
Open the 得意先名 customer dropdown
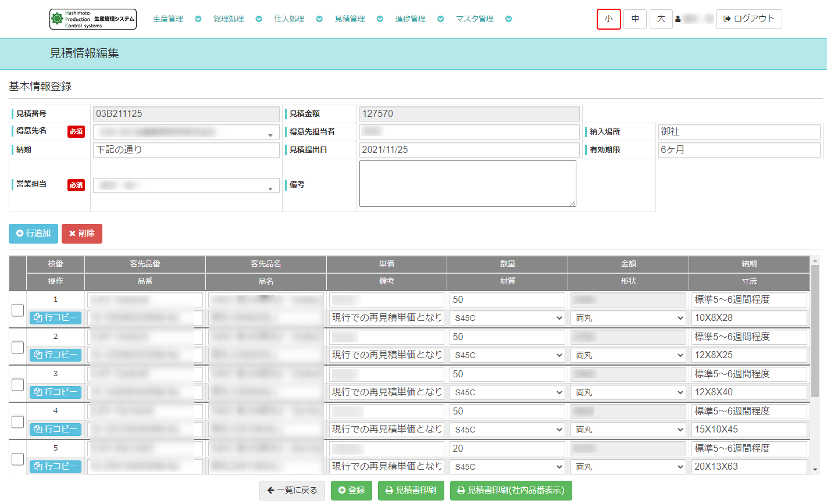pos(186,133)
